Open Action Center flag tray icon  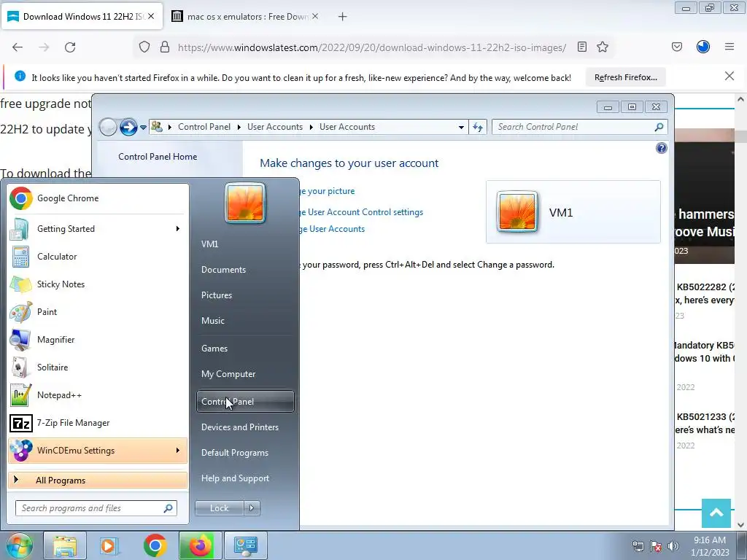(656, 546)
